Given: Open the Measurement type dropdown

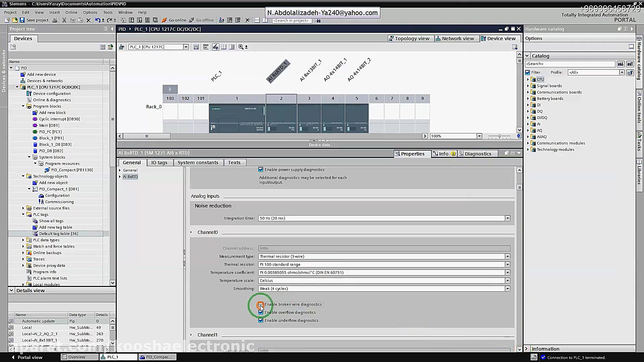Looking at the screenshot, I should (x=507, y=256).
